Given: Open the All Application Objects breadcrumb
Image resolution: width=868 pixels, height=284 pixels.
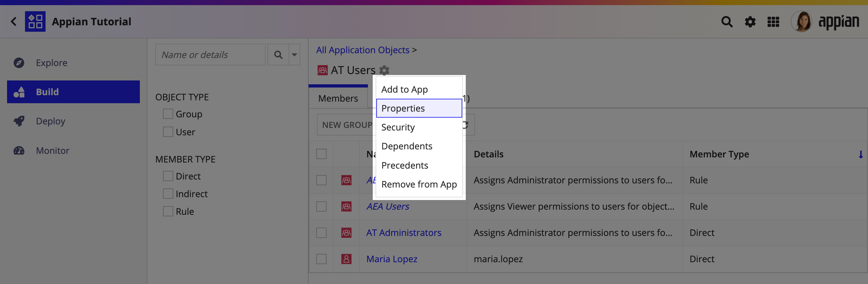Looking at the screenshot, I should (362, 50).
